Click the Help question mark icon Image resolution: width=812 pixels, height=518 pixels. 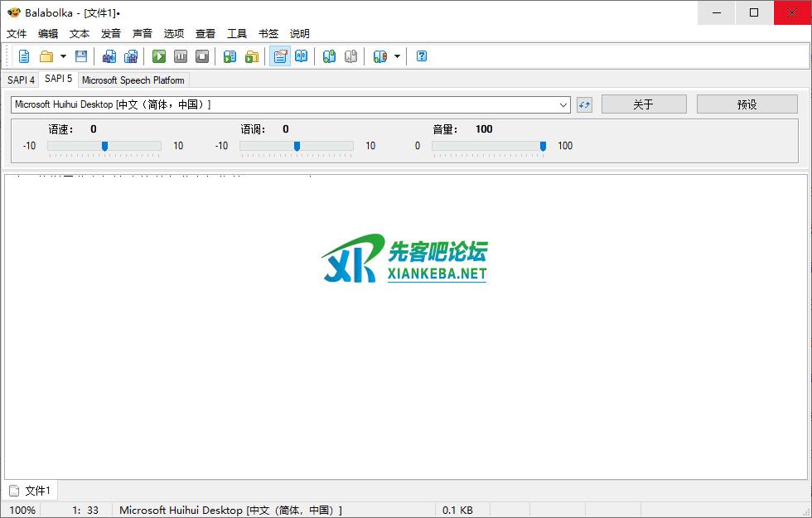click(422, 56)
